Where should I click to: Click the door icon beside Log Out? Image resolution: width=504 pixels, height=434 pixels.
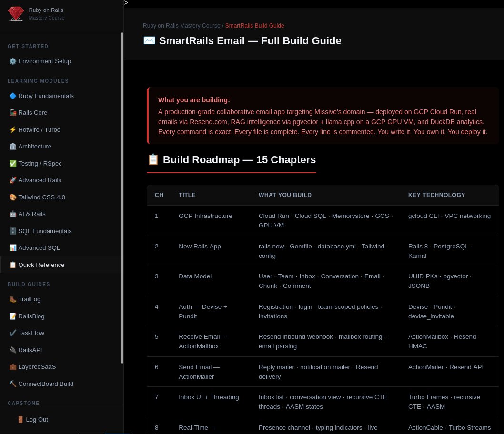pyautogui.click(x=20, y=420)
